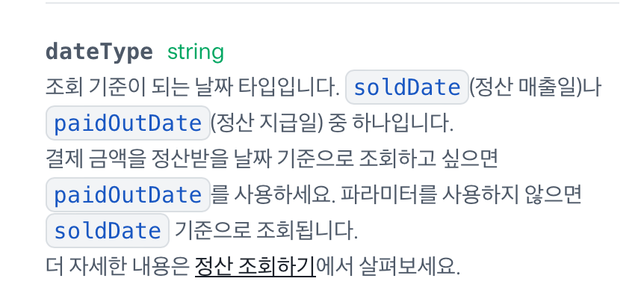Image resolution: width=644 pixels, height=305 pixels.
Task: Click the text 조회 기준이 되는 날짜 타입입니다
Action: (193, 87)
